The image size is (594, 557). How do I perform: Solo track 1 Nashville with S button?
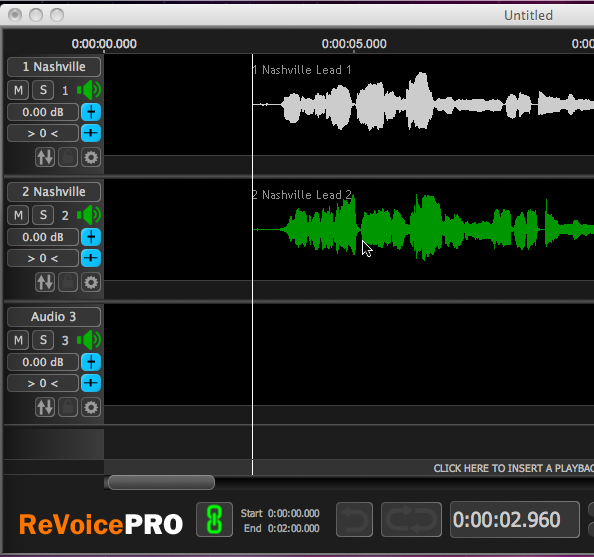43,90
